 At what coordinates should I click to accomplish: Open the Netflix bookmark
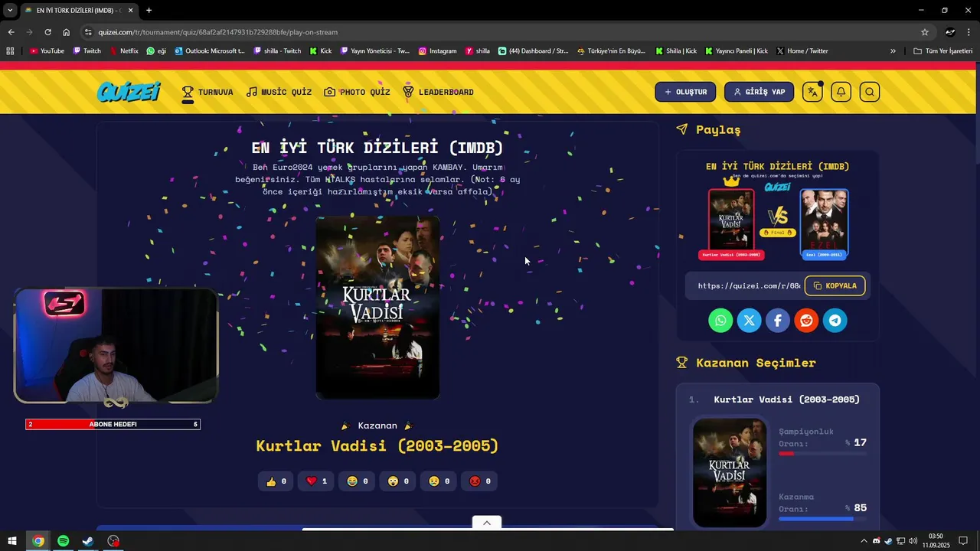pyautogui.click(x=124, y=51)
